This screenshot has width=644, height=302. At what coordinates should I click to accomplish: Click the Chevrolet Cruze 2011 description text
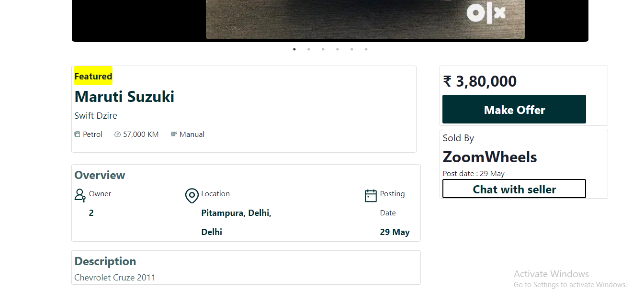pyautogui.click(x=114, y=277)
